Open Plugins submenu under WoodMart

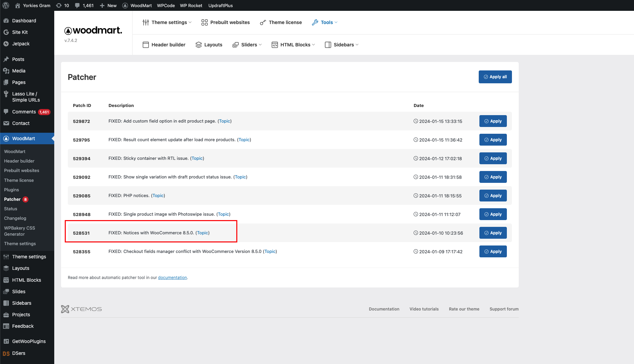click(12, 190)
